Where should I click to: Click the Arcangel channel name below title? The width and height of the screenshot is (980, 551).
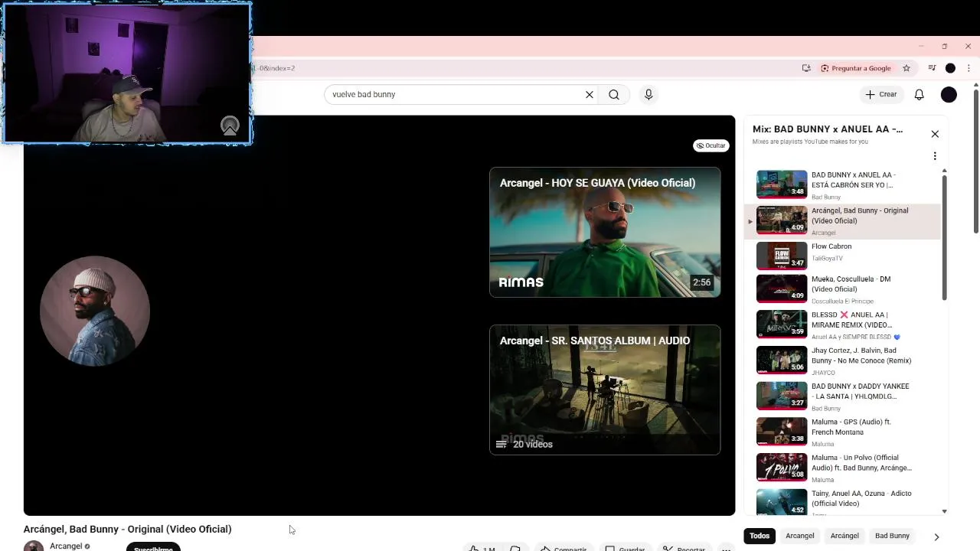click(66, 546)
